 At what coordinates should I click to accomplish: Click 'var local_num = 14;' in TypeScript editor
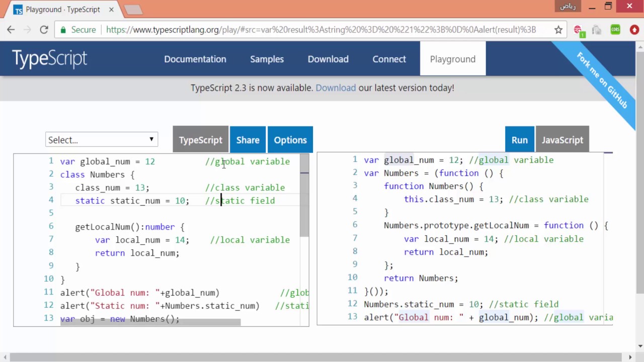142,240
